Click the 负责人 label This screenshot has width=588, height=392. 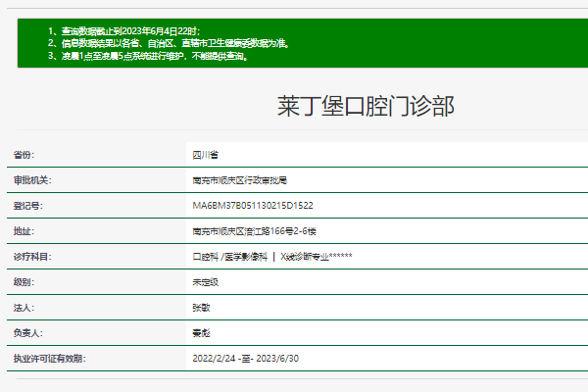[28, 333]
